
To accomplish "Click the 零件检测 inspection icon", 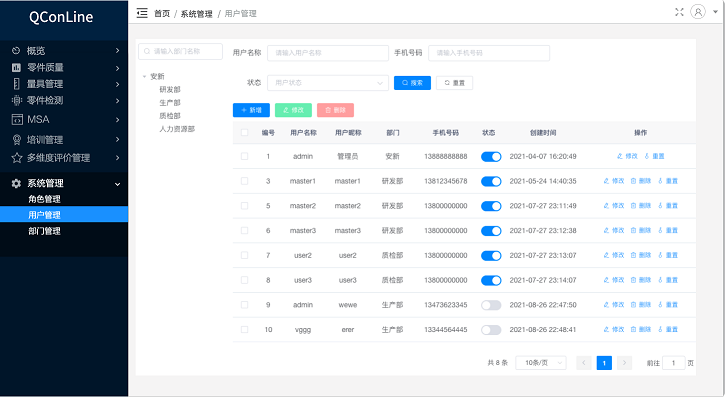I will [16, 100].
